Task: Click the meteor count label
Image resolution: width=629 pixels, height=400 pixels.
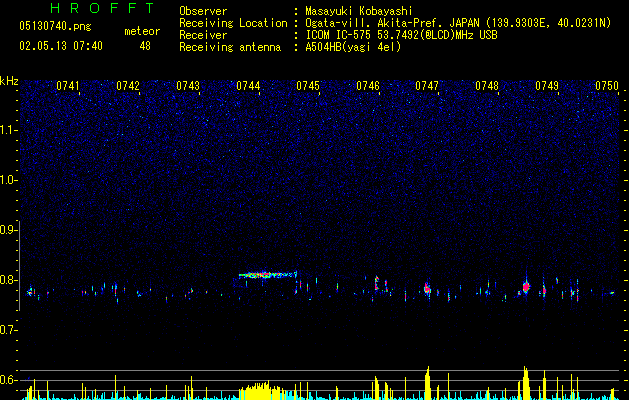Action: pyautogui.click(x=142, y=31)
